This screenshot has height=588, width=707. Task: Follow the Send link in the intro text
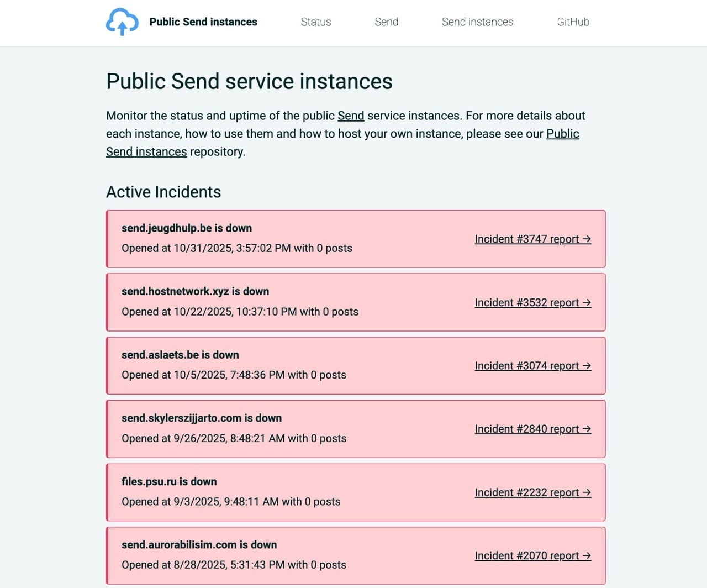(351, 116)
